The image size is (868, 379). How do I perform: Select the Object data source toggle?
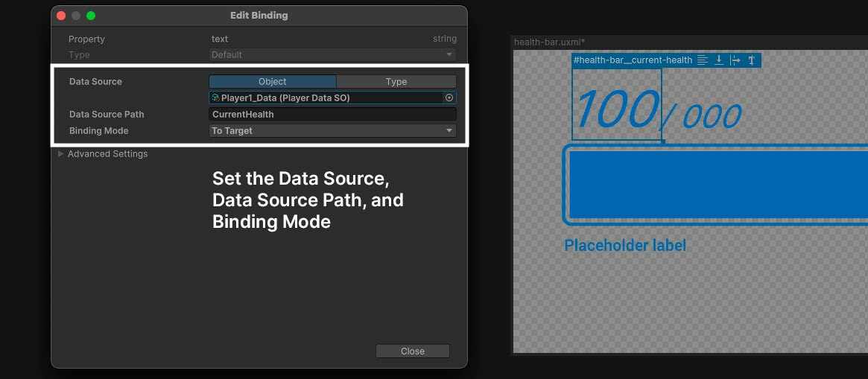click(273, 81)
